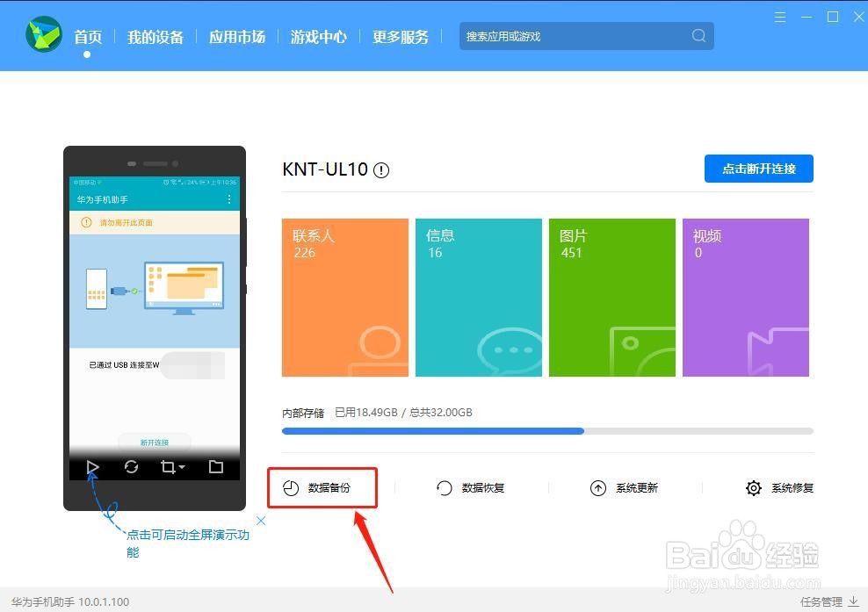Click the search magnifier icon
The image size is (868, 612).
(x=698, y=36)
